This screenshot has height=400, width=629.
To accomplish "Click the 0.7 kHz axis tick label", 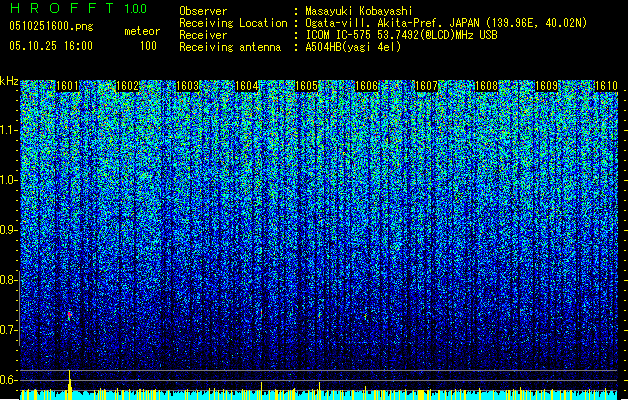I will (x=8, y=330).
